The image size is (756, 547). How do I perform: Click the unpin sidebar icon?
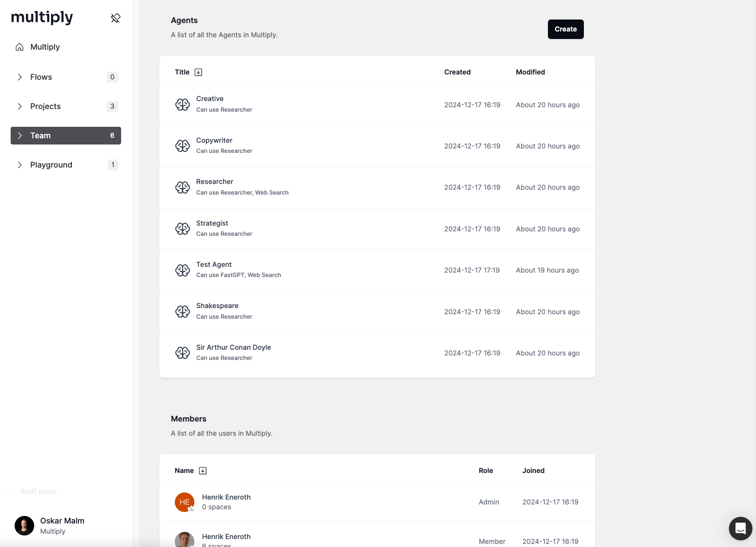[115, 18]
